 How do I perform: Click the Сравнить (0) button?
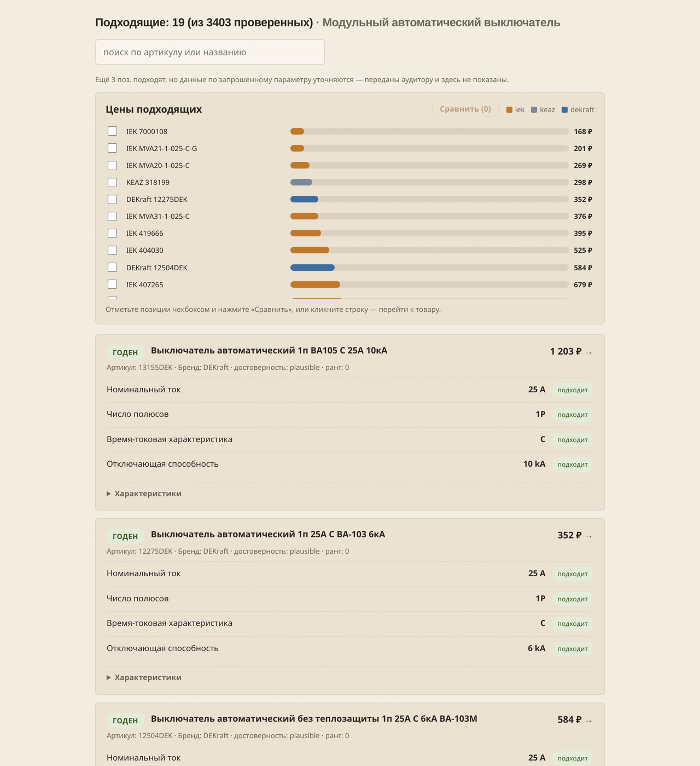tap(465, 109)
